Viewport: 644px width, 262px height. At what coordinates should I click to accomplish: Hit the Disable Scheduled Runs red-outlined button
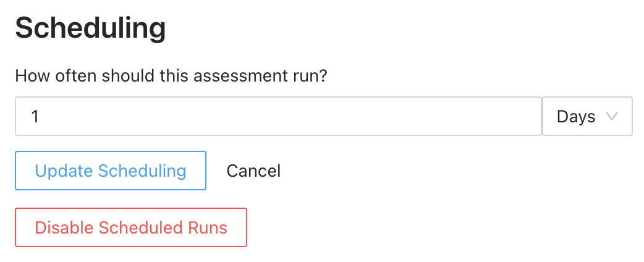pos(131,227)
